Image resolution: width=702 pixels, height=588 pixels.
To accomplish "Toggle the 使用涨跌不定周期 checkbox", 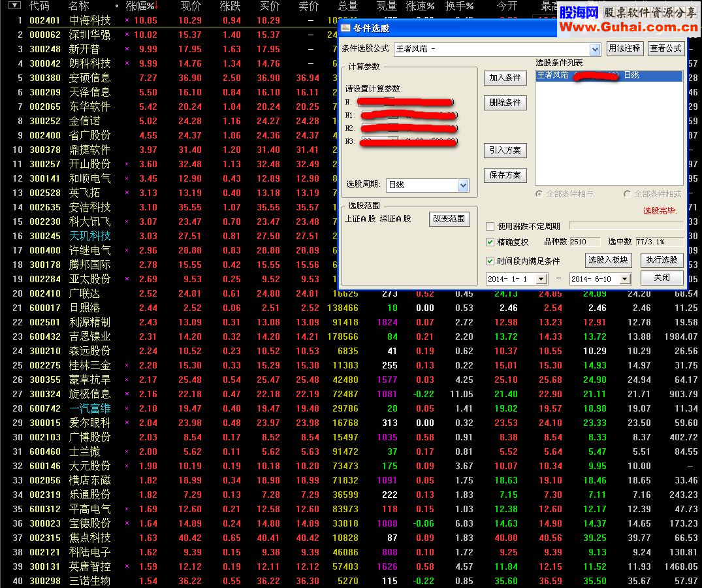I will pyautogui.click(x=490, y=226).
